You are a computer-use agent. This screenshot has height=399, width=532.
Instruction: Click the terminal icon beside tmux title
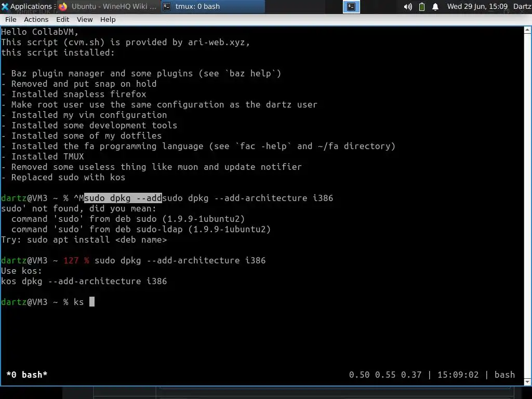tap(167, 6)
